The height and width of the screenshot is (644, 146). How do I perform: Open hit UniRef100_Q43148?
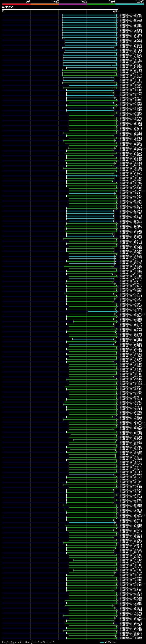click(131, 58)
